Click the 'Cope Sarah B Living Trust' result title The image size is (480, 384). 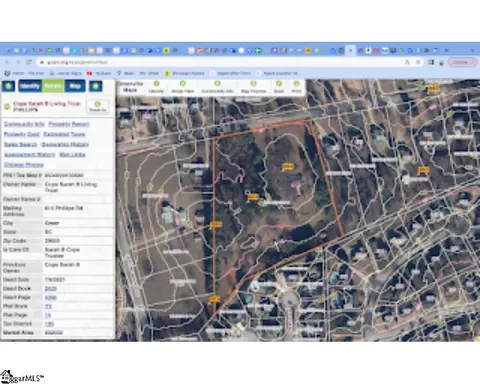coord(47,104)
